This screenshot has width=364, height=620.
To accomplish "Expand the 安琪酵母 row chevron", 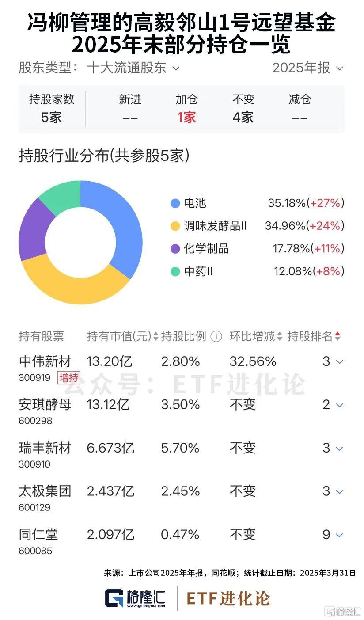I will pos(339,405).
